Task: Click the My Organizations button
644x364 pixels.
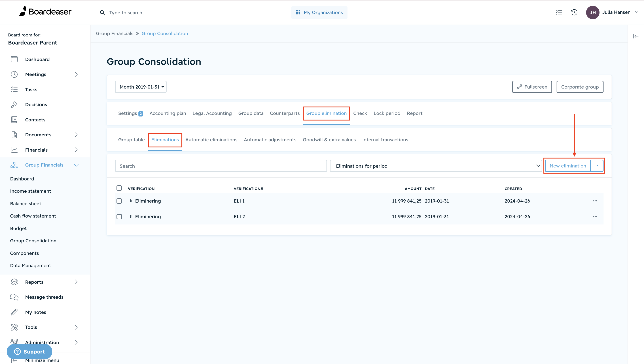Action: tap(319, 12)
